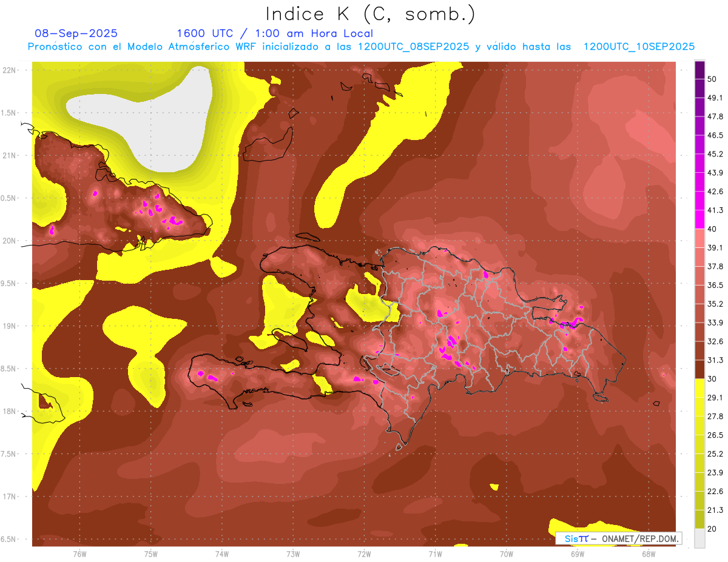The image size is (728, 562).
Task: Click the legend value "26.5"
Action: (715, 435)
